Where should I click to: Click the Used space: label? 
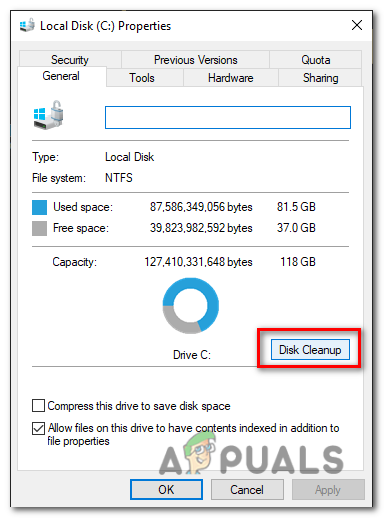pyautogui.click(x=83, y=207)
